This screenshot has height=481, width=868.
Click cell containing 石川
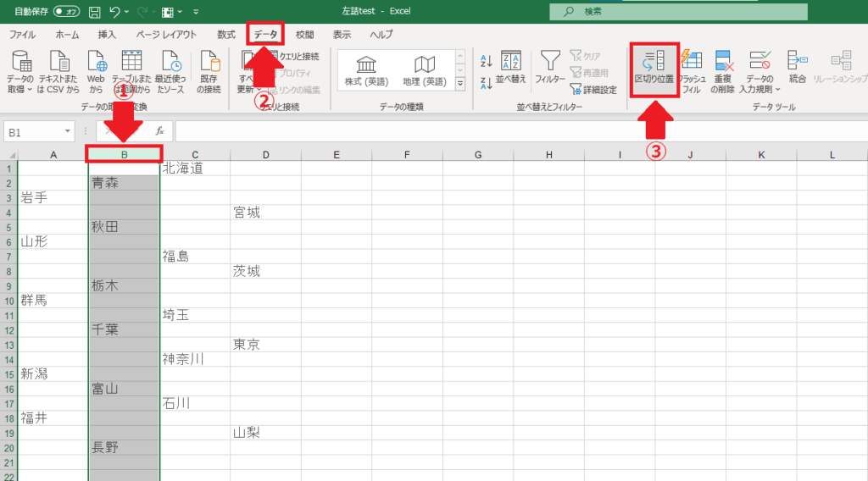[195, 404]
